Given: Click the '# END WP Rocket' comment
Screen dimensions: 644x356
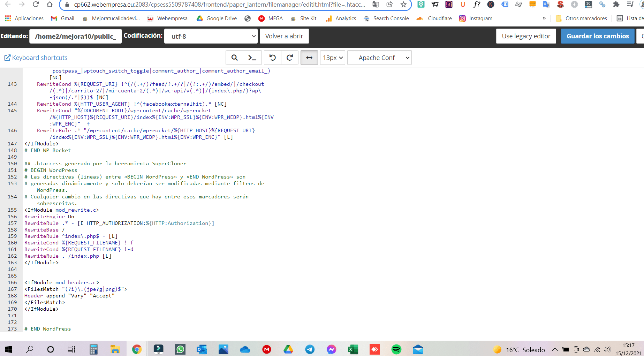Looking at the screenshot, I should 48,150.
